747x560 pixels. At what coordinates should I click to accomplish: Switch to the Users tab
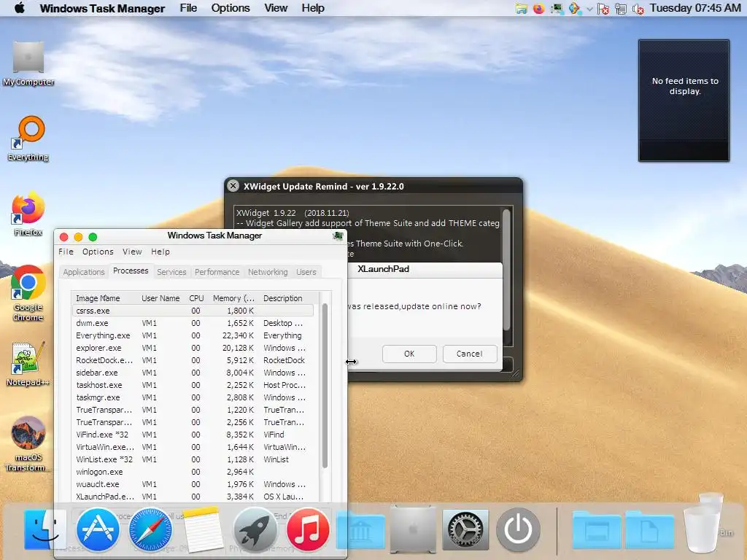pyautogui.click(x=306, y=272)
